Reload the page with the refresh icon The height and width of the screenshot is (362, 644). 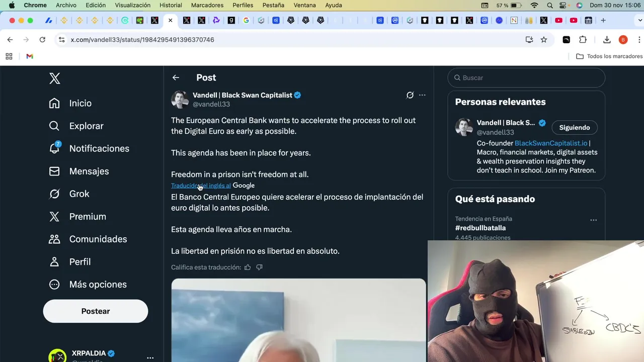(x=42, y=39)
